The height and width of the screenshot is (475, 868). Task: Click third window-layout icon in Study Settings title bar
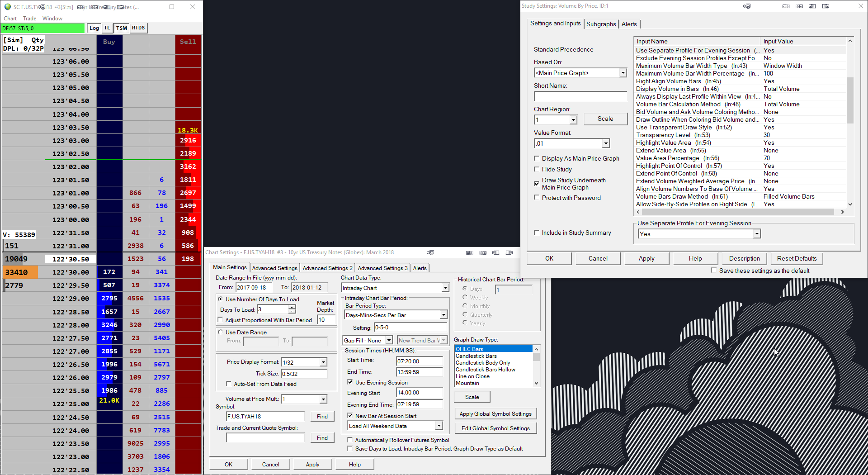coord(812,6)
